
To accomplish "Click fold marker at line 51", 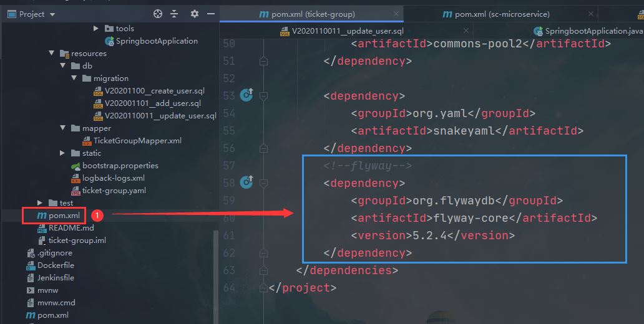I will coord(264,61).
